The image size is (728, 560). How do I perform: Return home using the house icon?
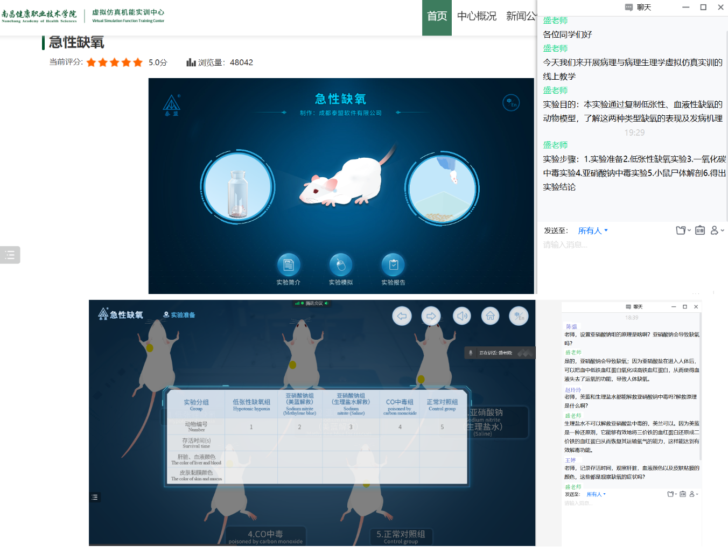[490, 316]
